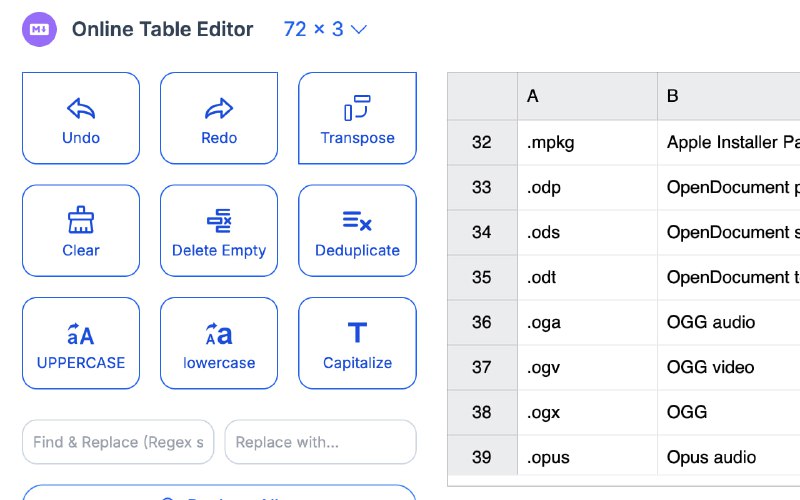Viewport: 800px width, 500px height.
Task: Remove duplicates using the Deduplicate icon
Action: [x=357, y=221]
